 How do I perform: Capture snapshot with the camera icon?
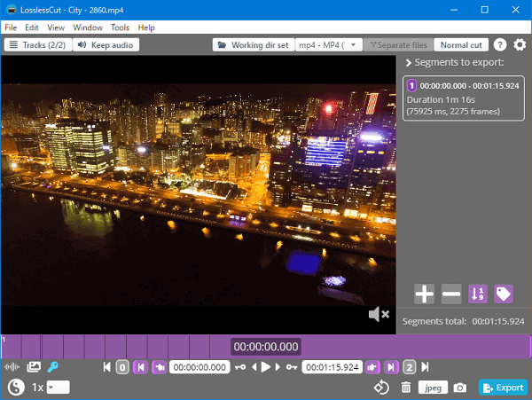[459, 388]
